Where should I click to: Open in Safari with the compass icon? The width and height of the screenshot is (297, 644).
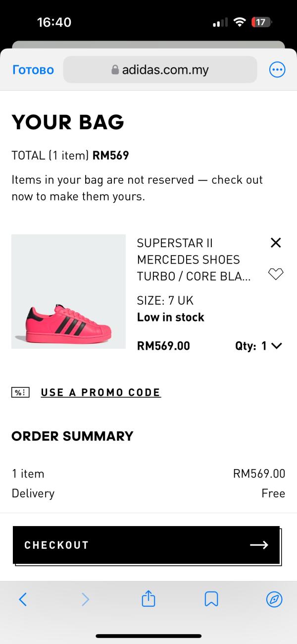click(x=274, y=599)
